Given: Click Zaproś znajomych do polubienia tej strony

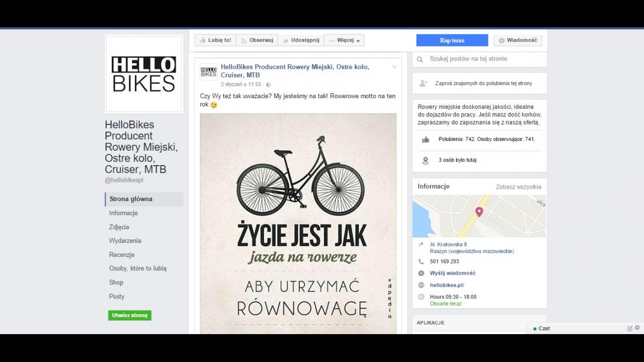Looking at the screenshot, I should pyautogui.click(x=484, y=84).
